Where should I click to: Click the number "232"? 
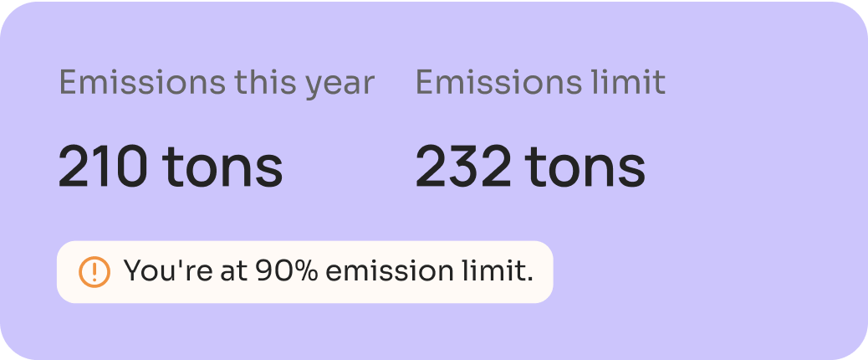(463, 167)
